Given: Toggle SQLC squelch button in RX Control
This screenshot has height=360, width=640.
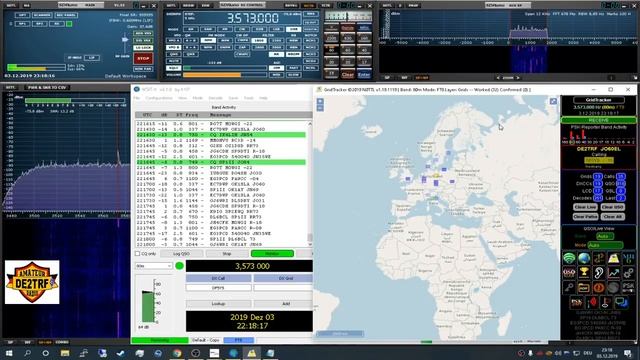Looking at the screenshot, I should click(x=173, y=68).
